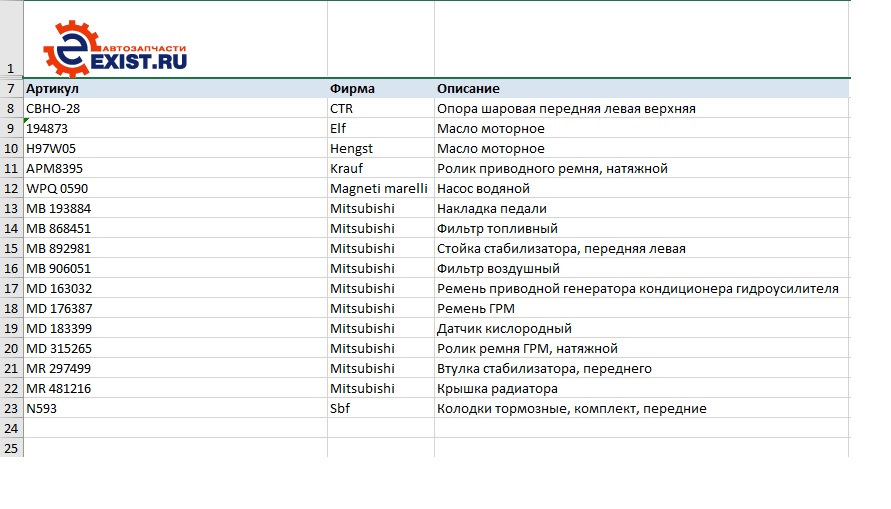Select the Насос водяной description
This screenshot has height=509, width=891.
[x=642, y=189]
